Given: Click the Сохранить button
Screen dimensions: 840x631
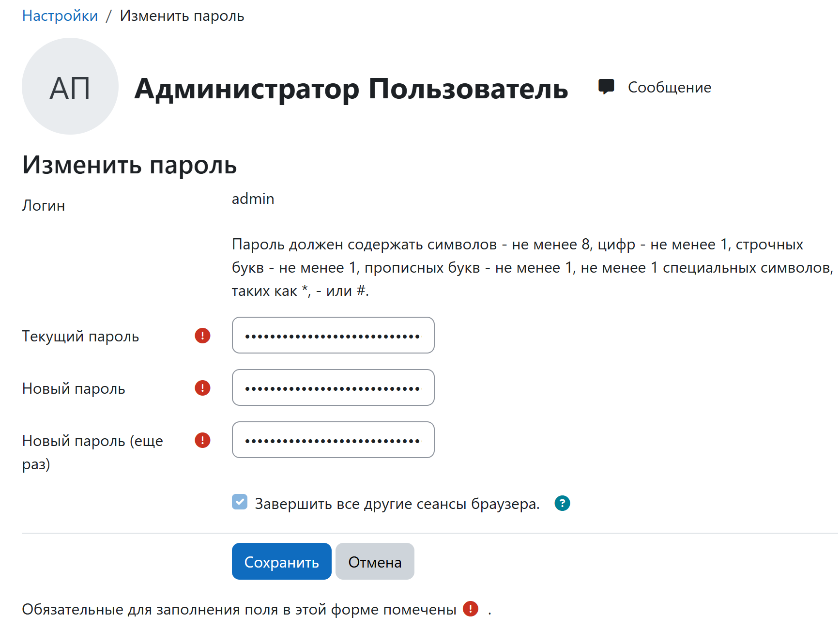Looking at the screenshot, I should [282, 561].
